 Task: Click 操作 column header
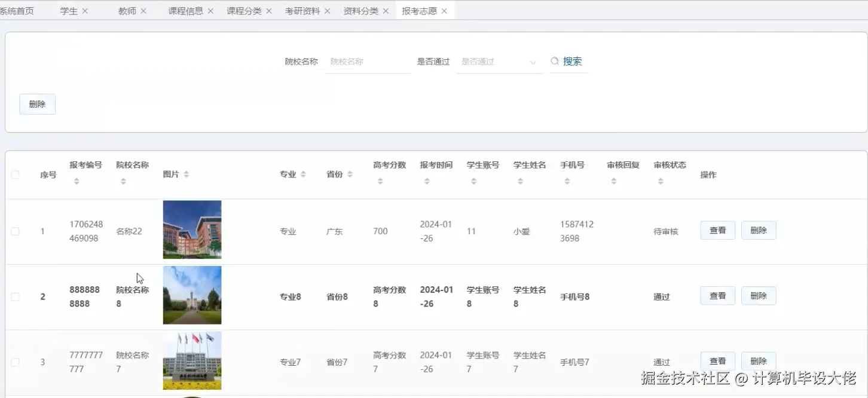[708, 174]
